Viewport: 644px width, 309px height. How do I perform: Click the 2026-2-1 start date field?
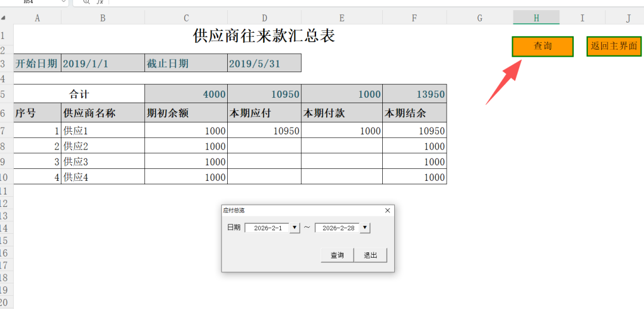click(x=267, y=228)
